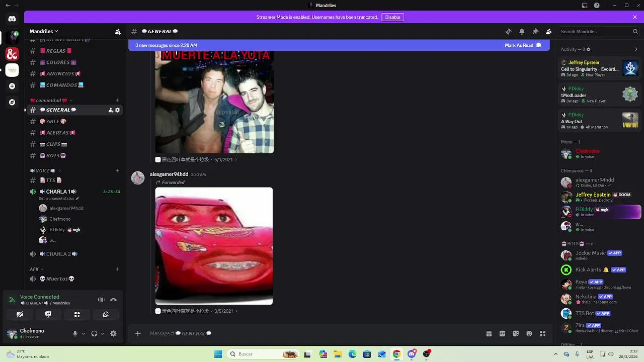644x362 pixels.
Task: Open Activity settings gear in member list
Action: [x=588, y=49]
